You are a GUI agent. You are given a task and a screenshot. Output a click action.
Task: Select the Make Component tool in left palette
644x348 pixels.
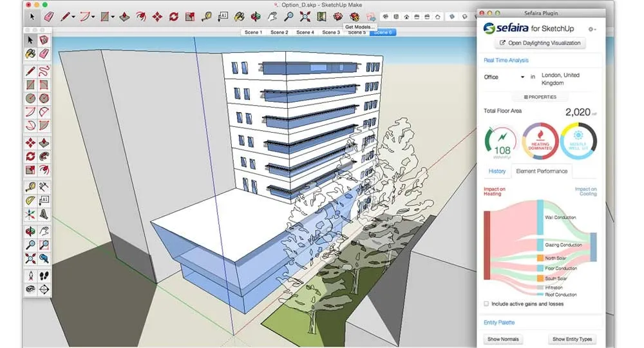(44, 40)
